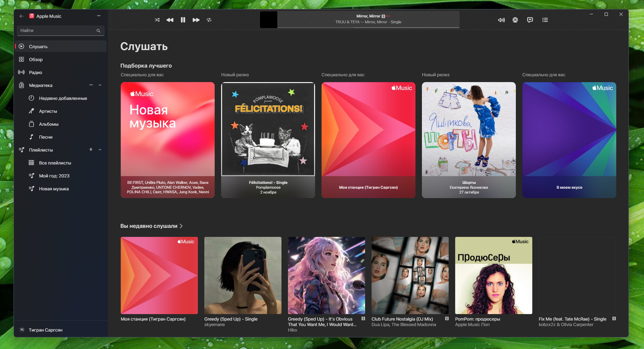Open the Обзор sidebar tab

click(x=36, y=59)
